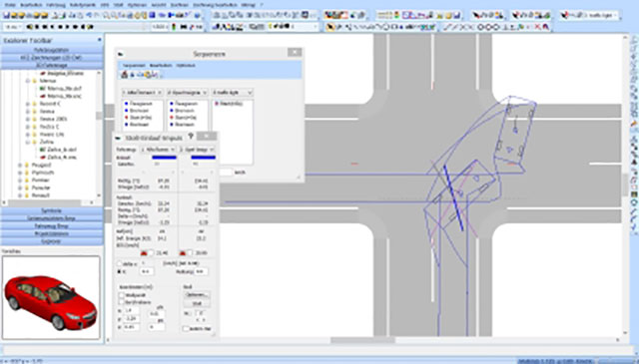Click Meriva_lite.dxf file icon in tree
Viewport: 639px width, 364px height.
43,89
